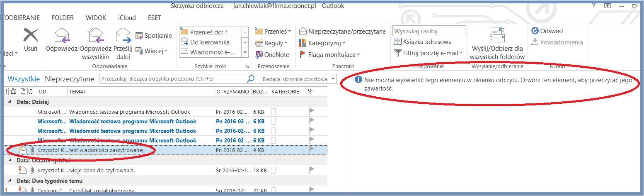
Task: Click the mailbox search field Przeszukaj
Action: click(173, 79)
